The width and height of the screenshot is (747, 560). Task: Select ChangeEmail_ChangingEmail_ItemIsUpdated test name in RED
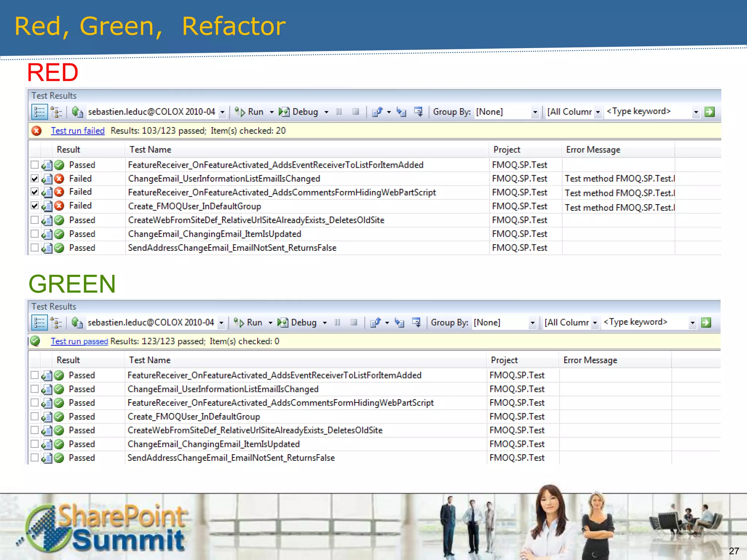pos(214,234)
